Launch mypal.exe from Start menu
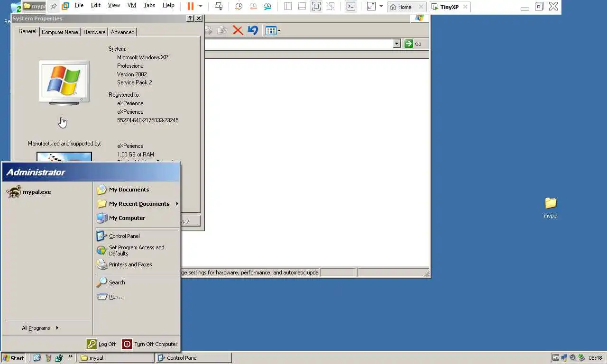The image size is (607, 364). (29, 192)
